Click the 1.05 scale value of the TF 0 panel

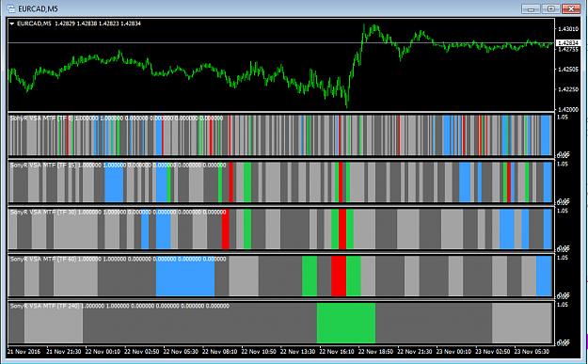pos(563,118)
